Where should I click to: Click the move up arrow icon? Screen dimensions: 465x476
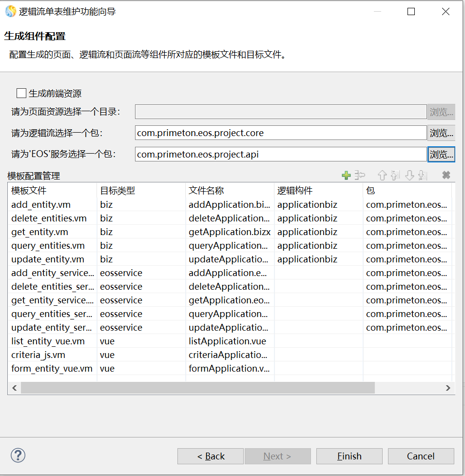click(382, 176)
